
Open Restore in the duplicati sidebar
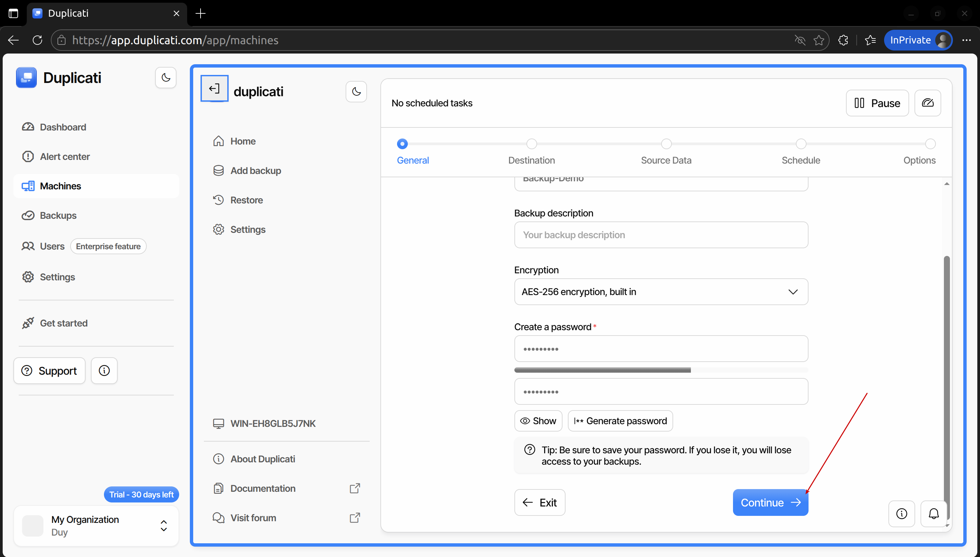coord(246,200)
